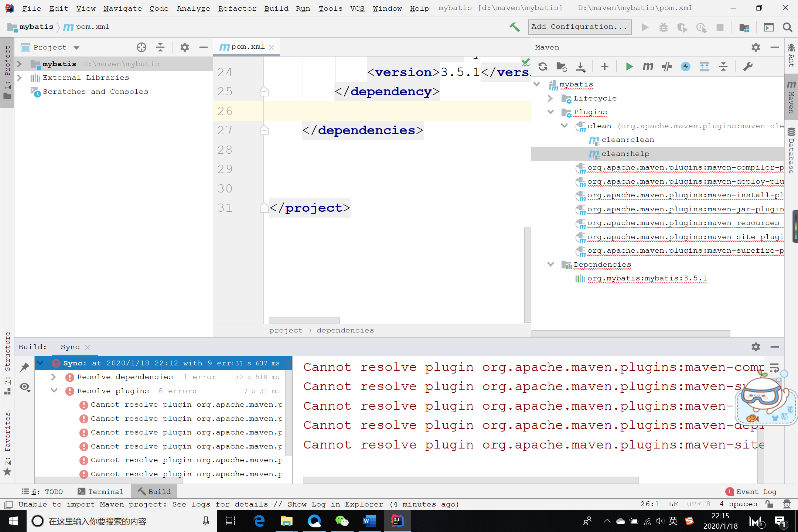Viewport: 798px width, 532px height.
Task: Click the Add Configuration button
Action: coord(580,26)
